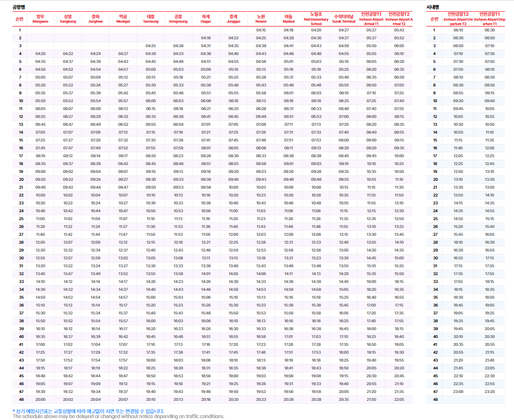
Task: Click 18:00 Arrival T1 time in row 39
Action: click(371, 329)
